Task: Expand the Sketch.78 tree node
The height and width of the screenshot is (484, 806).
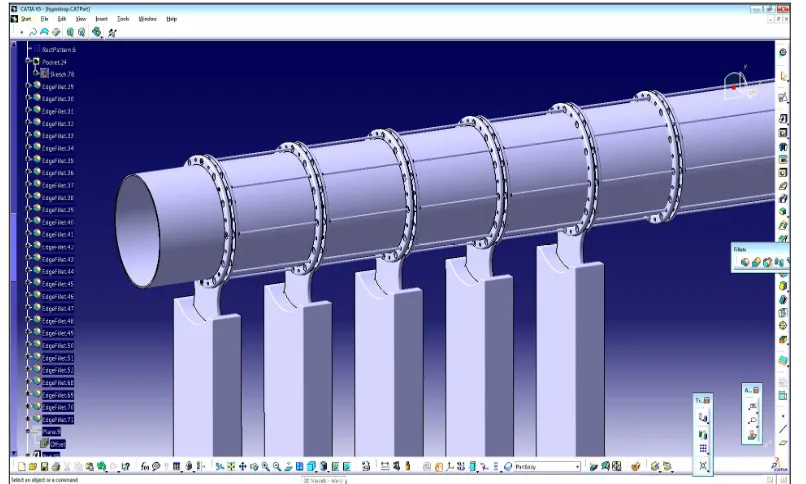Action: pos(36,73)
